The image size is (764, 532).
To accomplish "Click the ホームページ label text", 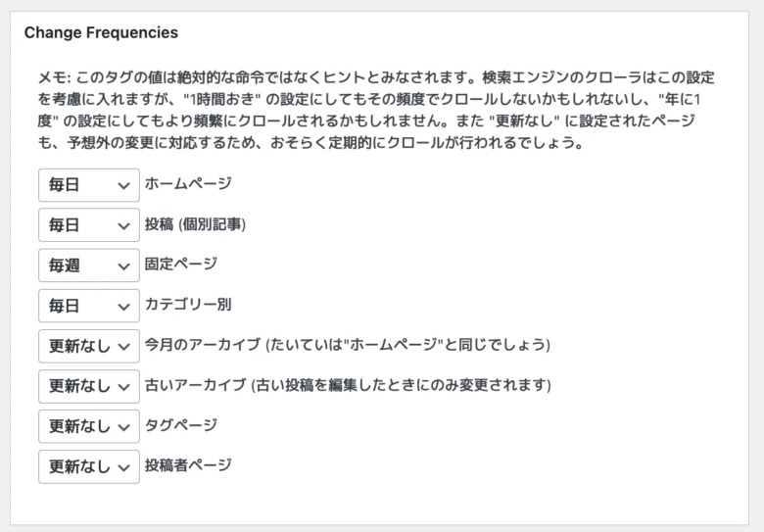I will (188, 183).
